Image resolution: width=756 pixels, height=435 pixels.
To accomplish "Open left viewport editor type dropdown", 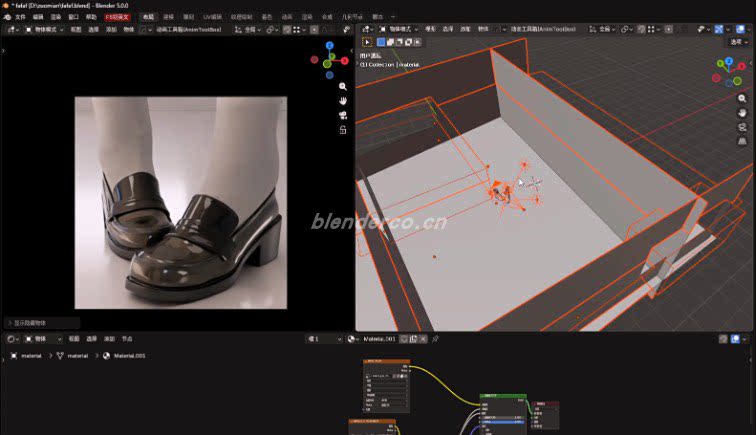I will coord(12,29).
